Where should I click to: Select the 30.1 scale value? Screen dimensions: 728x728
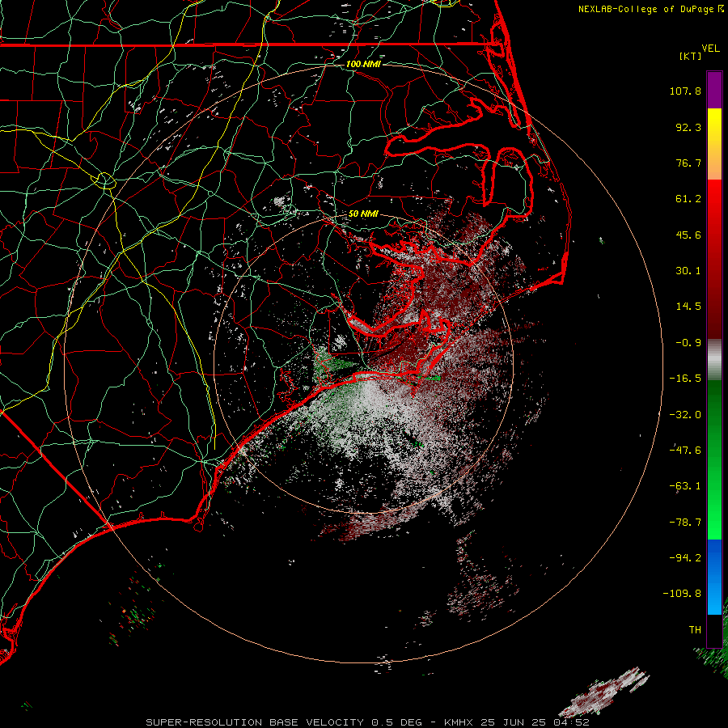[688, 271]
